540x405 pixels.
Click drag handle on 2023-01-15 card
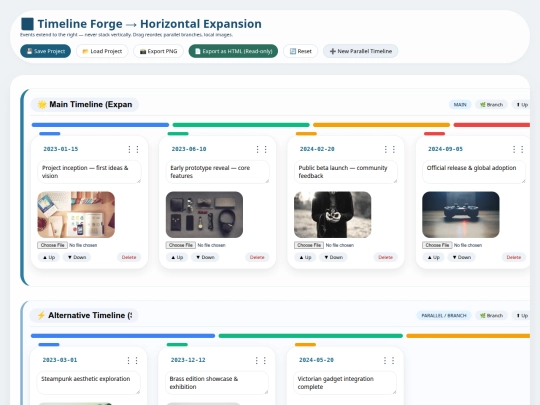click(133, 149)
